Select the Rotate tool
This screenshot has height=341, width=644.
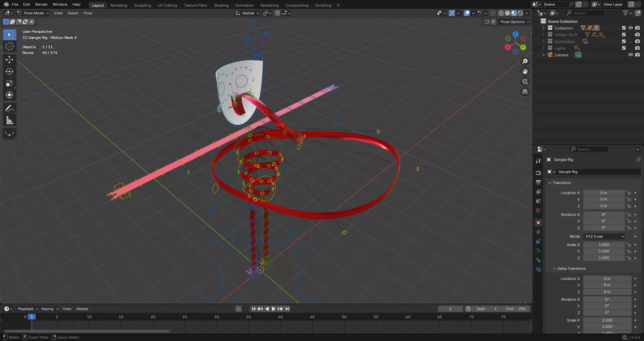coord(9,71)
